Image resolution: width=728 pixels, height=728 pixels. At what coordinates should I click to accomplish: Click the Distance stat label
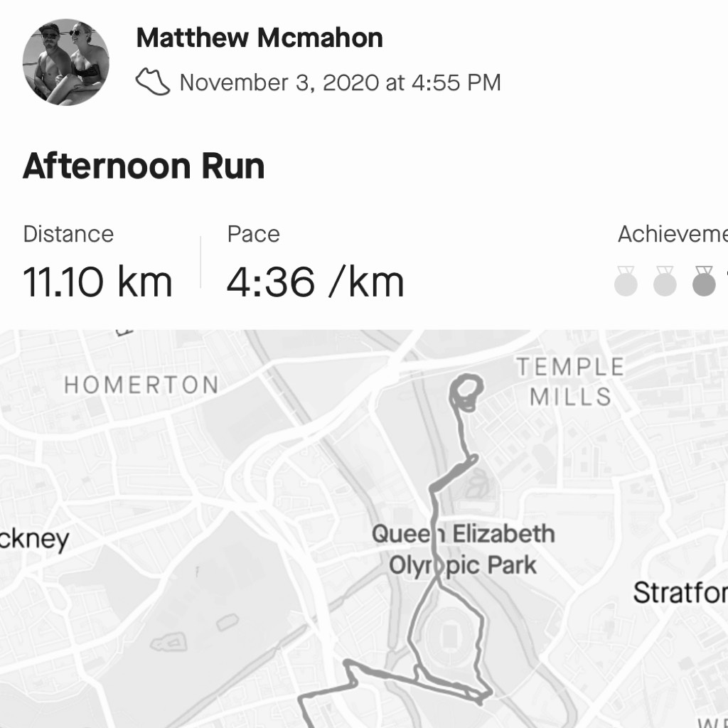[x=68, y=234]
